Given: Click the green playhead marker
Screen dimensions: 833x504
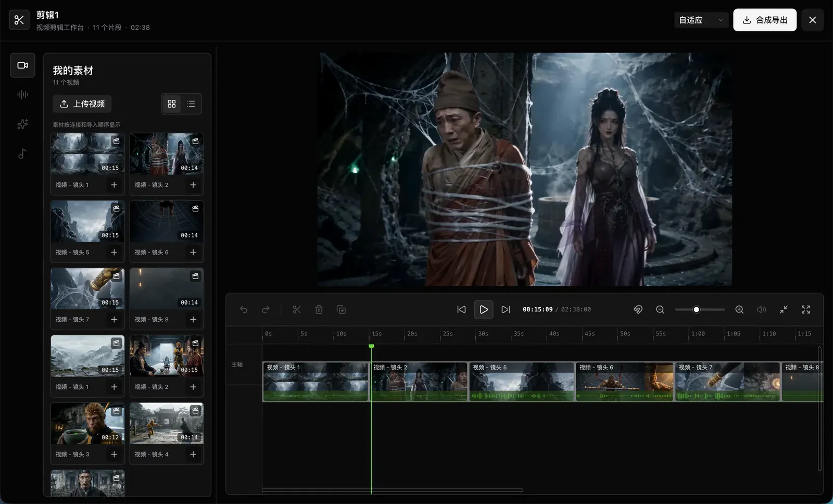Looking at the screenshot, I should tap(371, 346).
